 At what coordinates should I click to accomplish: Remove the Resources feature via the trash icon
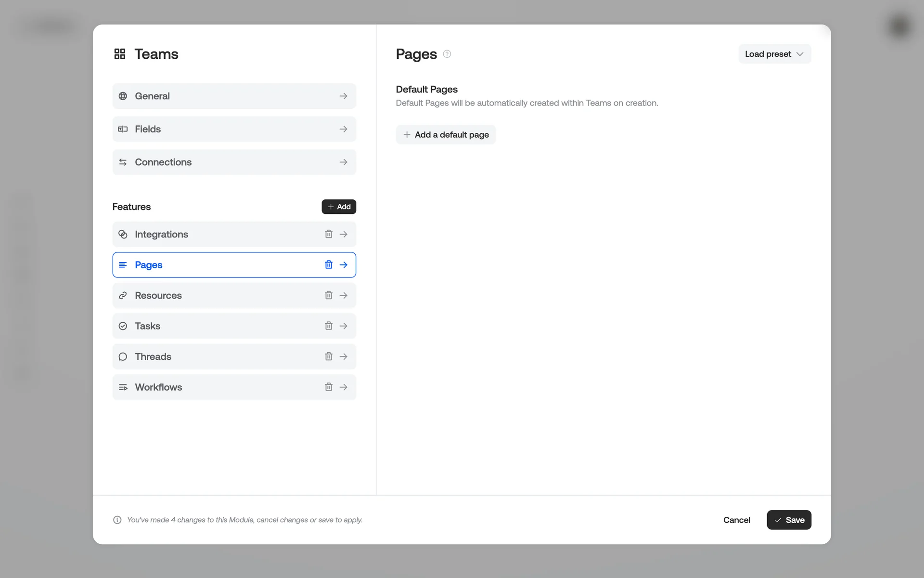[329, 295]
